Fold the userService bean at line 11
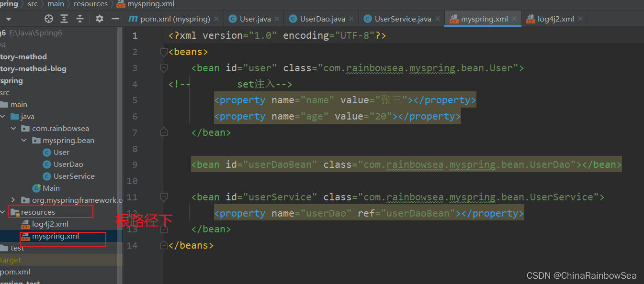Image resolution: width=644 pixels, height=284 pixels. [x=164, y=197]
